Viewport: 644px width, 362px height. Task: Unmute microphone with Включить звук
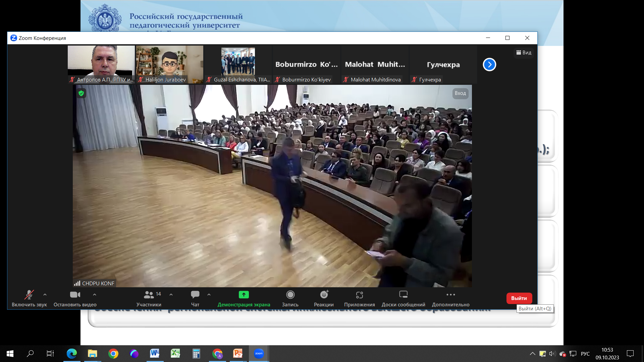click(x=29, y=298)
